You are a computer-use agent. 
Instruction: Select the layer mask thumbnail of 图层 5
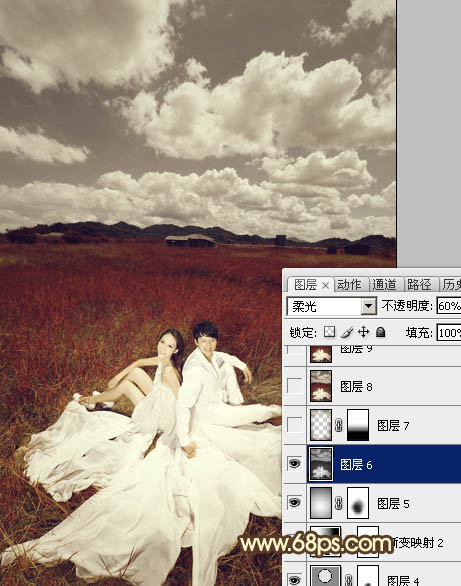point(358,503)
